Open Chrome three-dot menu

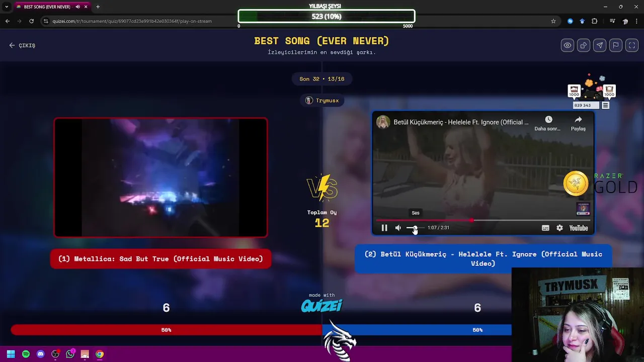click(637, 21)
